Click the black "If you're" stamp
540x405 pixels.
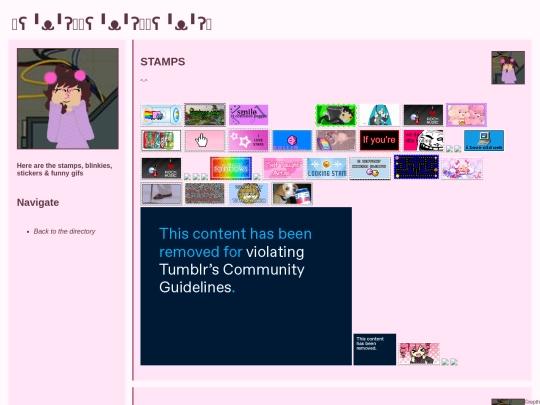[380, 140]
